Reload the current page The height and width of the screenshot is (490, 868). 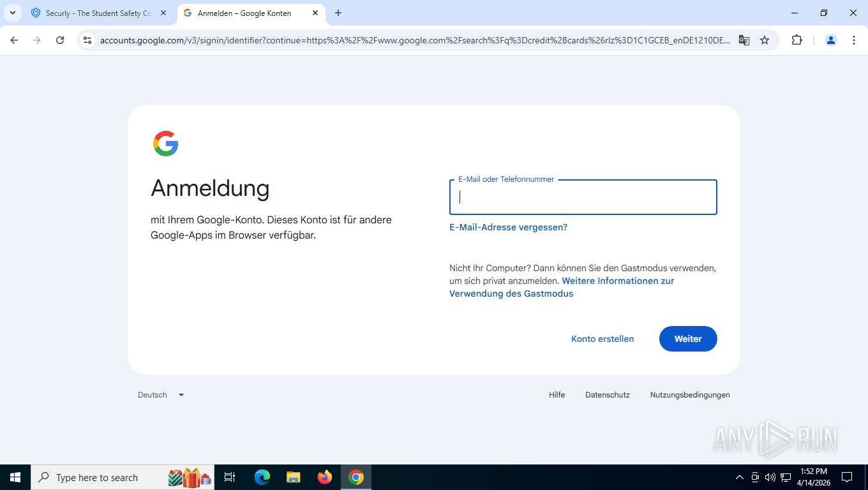pyautogui.click(x=60, y=40)
